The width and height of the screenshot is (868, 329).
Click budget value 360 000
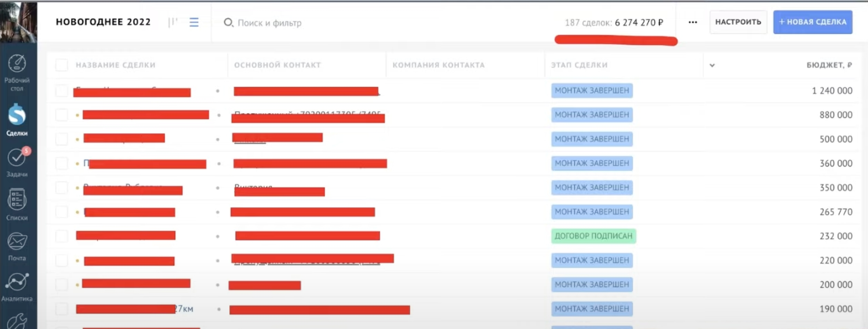click(836, 164)
